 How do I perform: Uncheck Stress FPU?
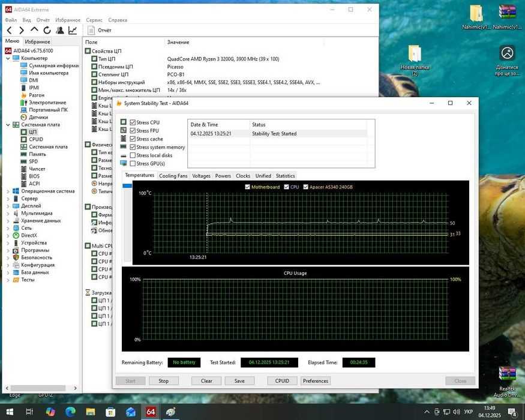tap(133, 131)
